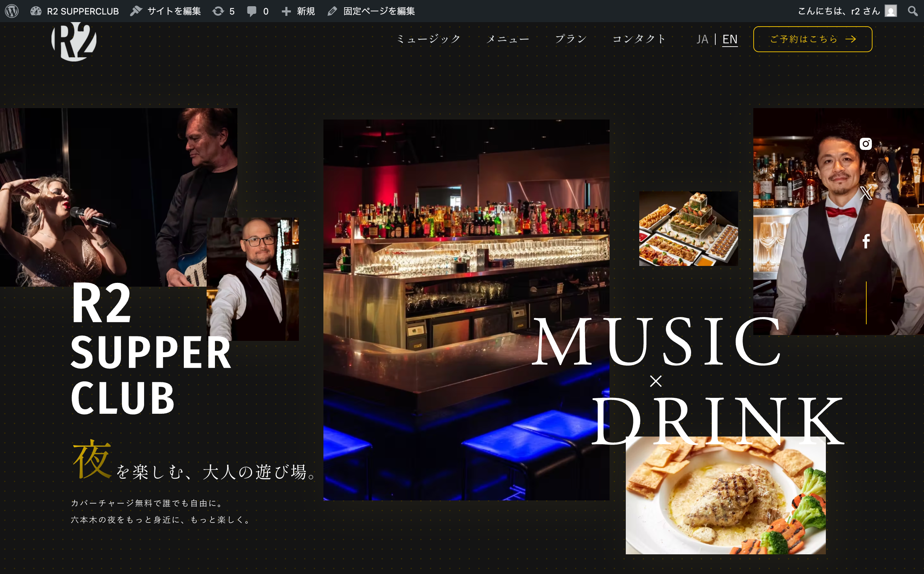This screenshot has height=574, width=924.
Task: Click the R2 site logo
Action: tap(74, 40)
